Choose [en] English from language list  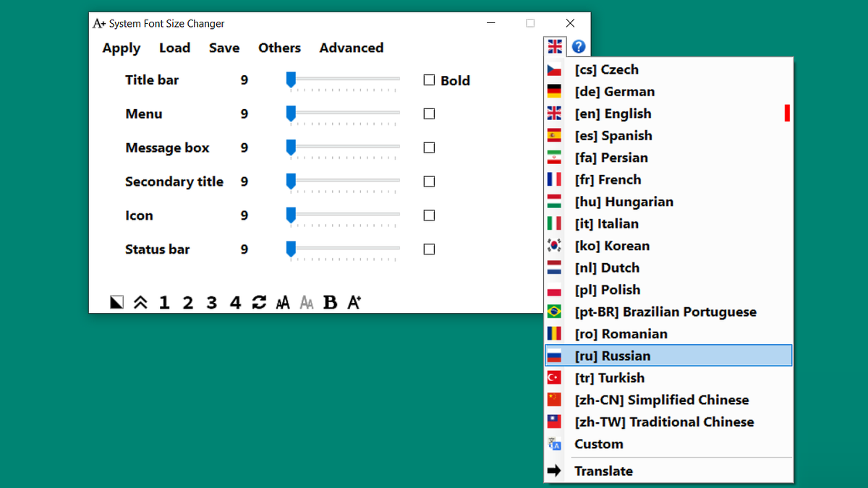pos(668,114)
